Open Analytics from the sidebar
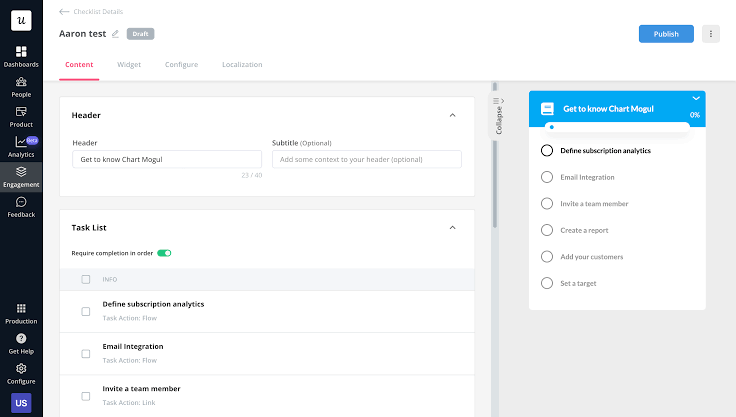 click(x=21, y=141)
